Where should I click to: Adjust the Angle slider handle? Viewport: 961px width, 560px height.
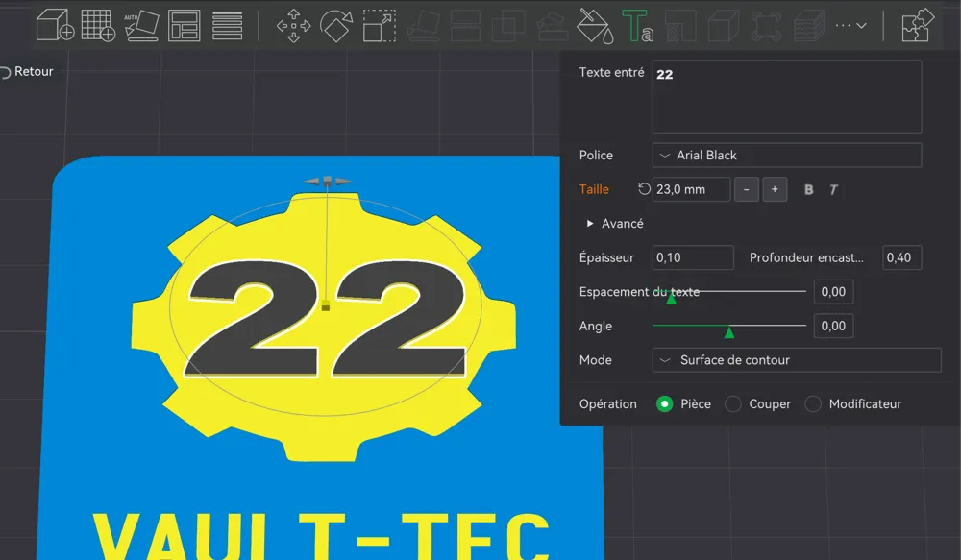pyautogui.click(x=728, y=332)
